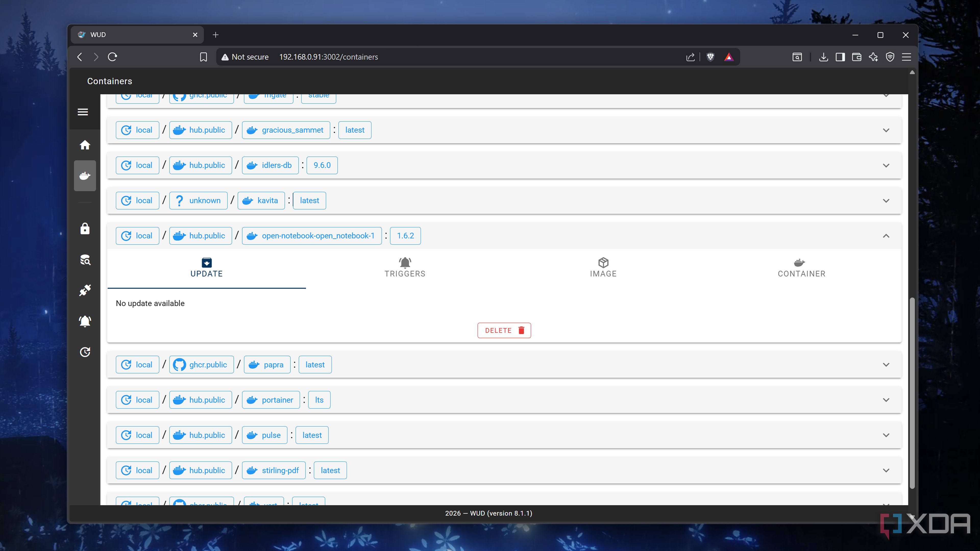This screenshot has width=980, height=551.
Task: Click the stirling-pdf container name chip
Action: point(274,470)
